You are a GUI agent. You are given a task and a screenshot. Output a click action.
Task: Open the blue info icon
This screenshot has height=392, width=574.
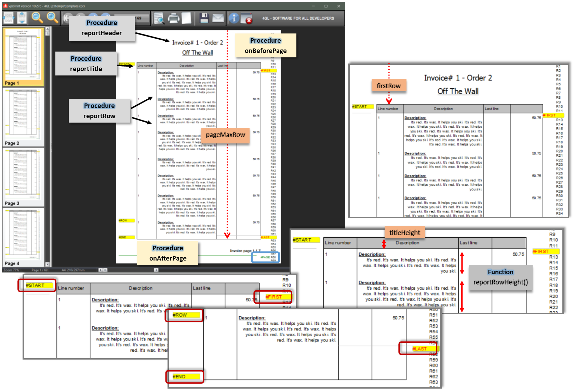(x=234, y=18)
